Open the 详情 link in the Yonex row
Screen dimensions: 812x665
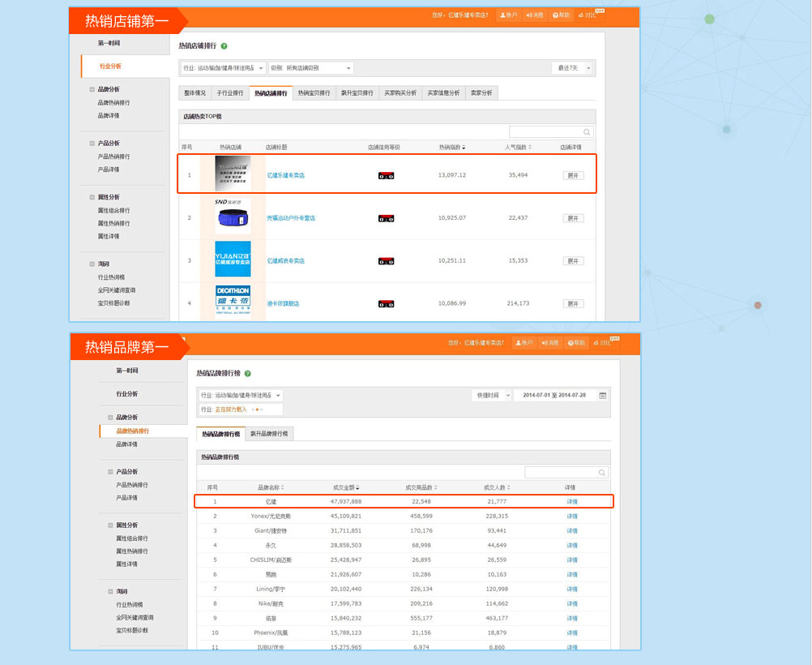coord(572,517)
